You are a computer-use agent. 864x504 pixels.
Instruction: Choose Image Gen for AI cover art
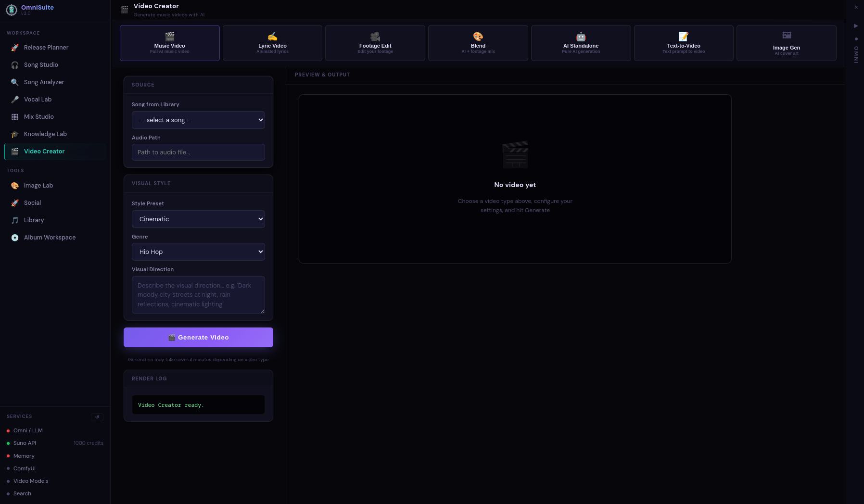(787, 43)
